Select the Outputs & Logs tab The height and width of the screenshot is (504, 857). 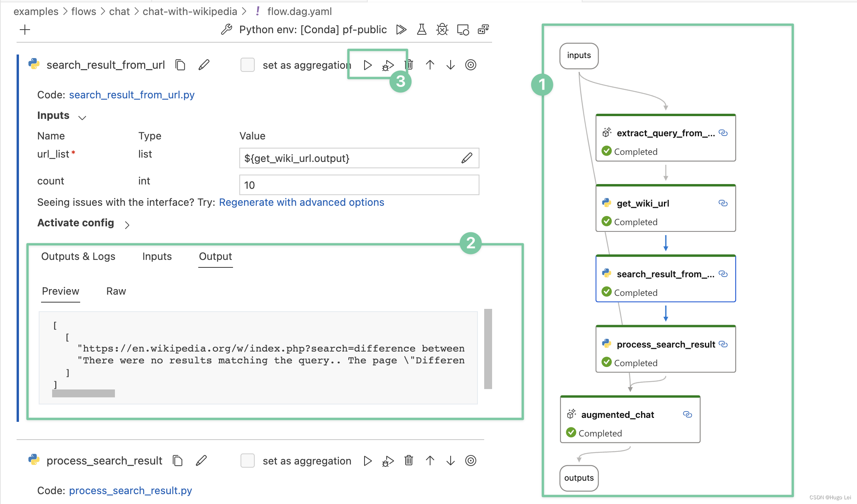[x=79, y=256]
